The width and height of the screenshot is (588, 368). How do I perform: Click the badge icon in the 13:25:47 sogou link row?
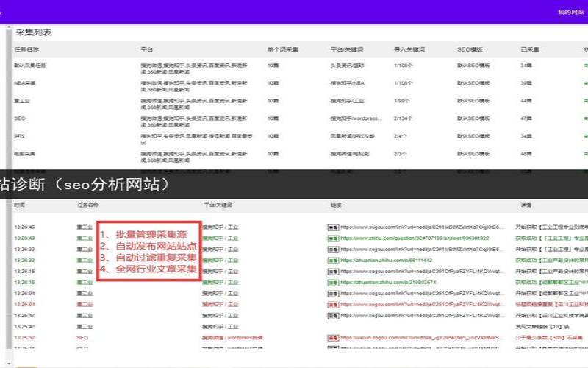click(333, 316)
